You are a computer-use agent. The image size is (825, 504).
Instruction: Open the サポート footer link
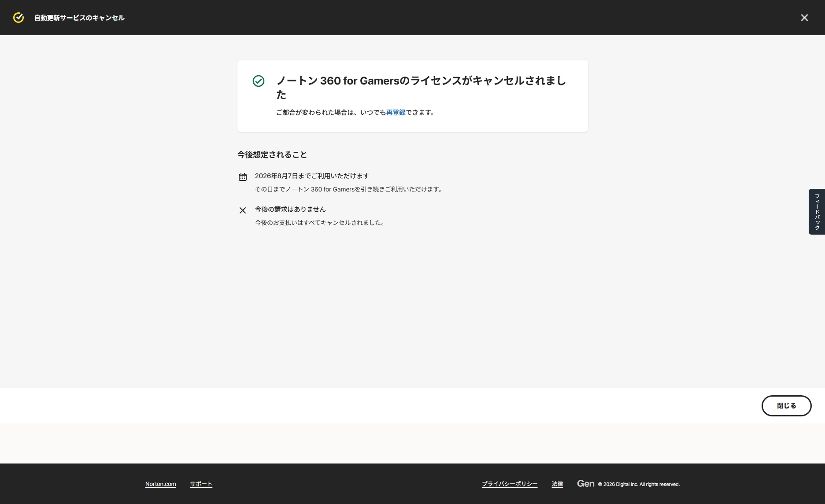[201, 484]
